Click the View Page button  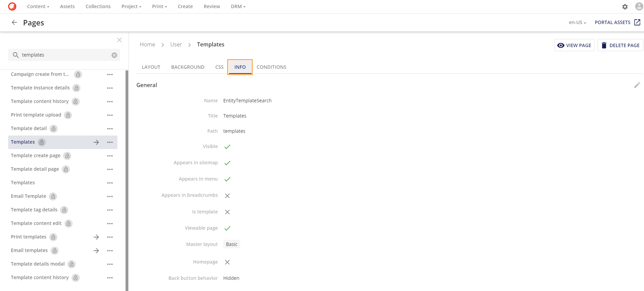[x=574, y=45]
